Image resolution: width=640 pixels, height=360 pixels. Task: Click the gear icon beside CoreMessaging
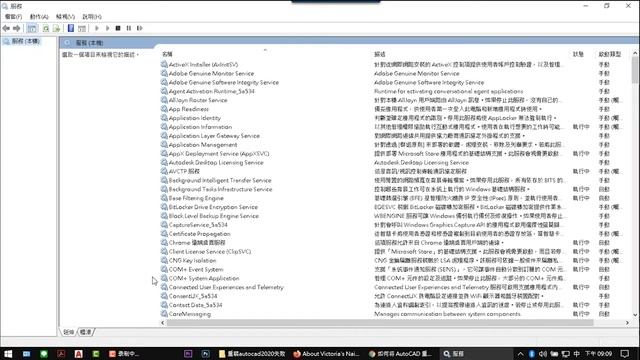click(164, 314)
